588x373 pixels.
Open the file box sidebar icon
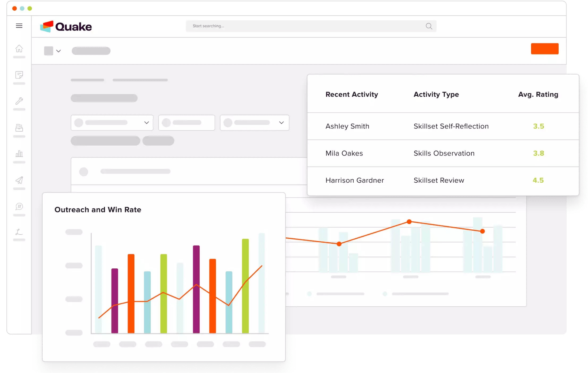pyautogui.click(x=19, y=128)
